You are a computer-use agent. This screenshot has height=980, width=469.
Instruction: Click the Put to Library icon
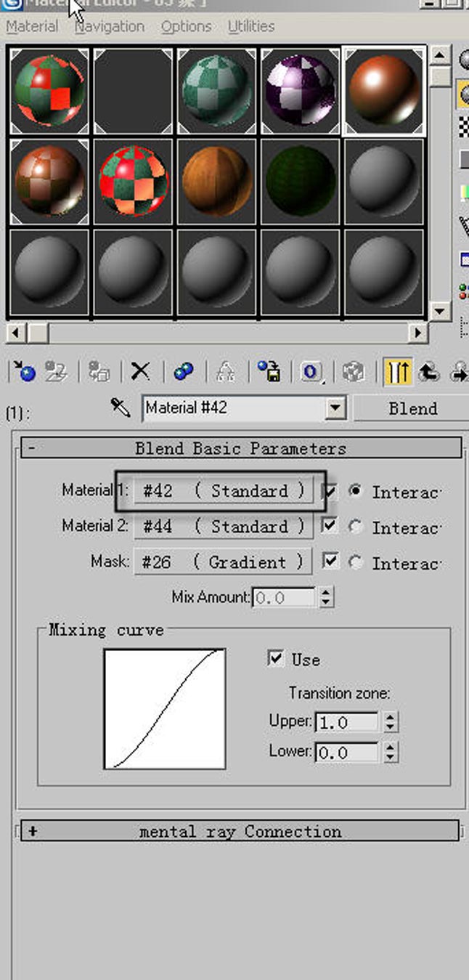pyautogui.click(x=269, y=372)
